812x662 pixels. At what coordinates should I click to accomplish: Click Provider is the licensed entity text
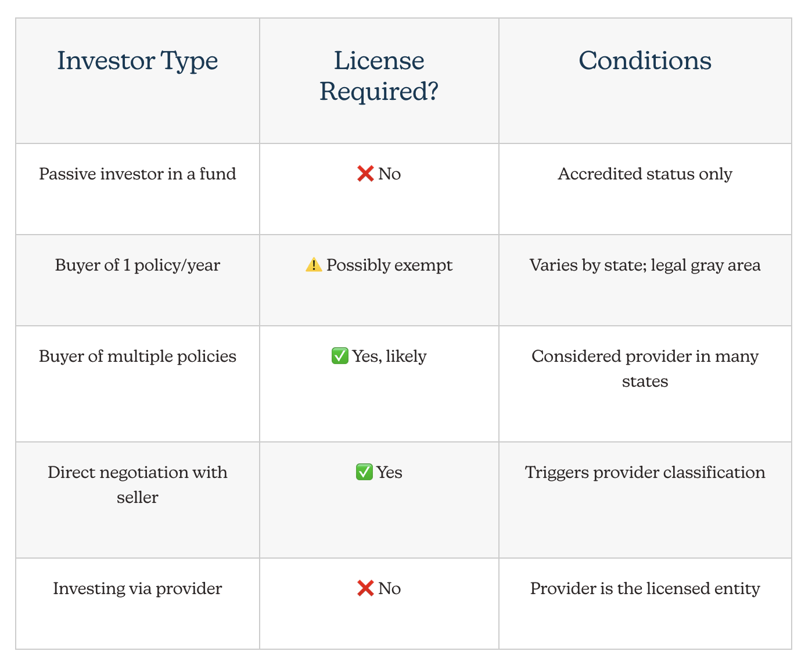pyautogui.click(x=645, y=588)
